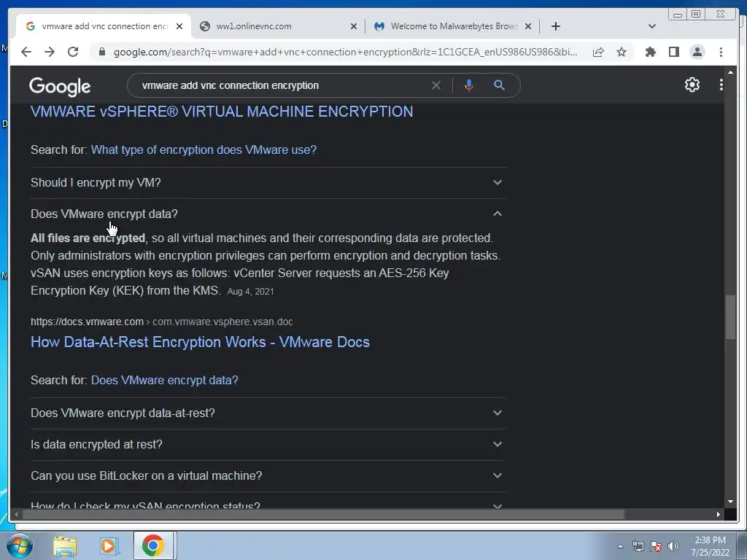Clear the Google search query
The image size is (747, 560).
[x=436, y=85]
